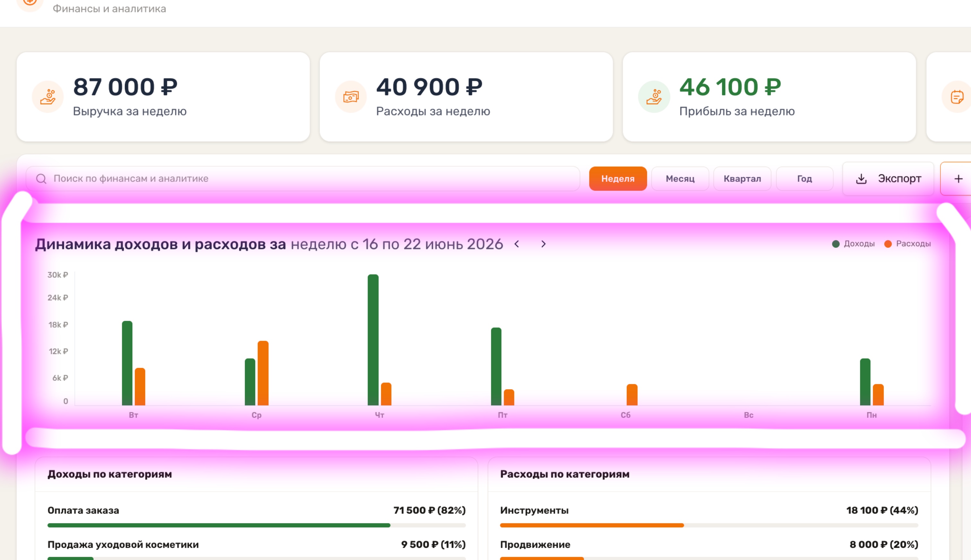Click the orange expense bar for Ср

[x=263, y=373]
